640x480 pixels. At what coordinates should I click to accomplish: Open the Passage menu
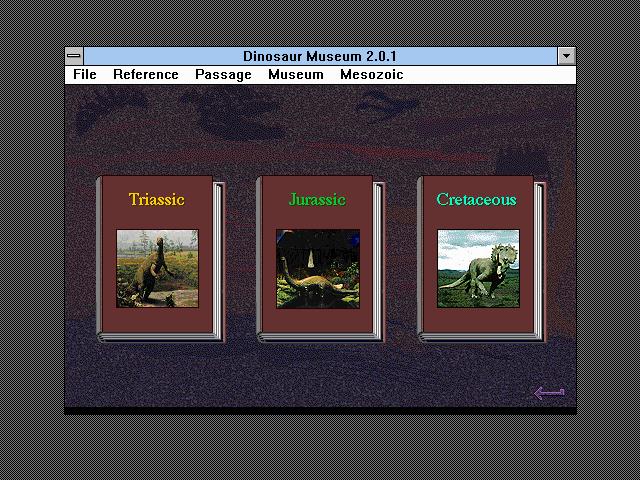[223, 75]
